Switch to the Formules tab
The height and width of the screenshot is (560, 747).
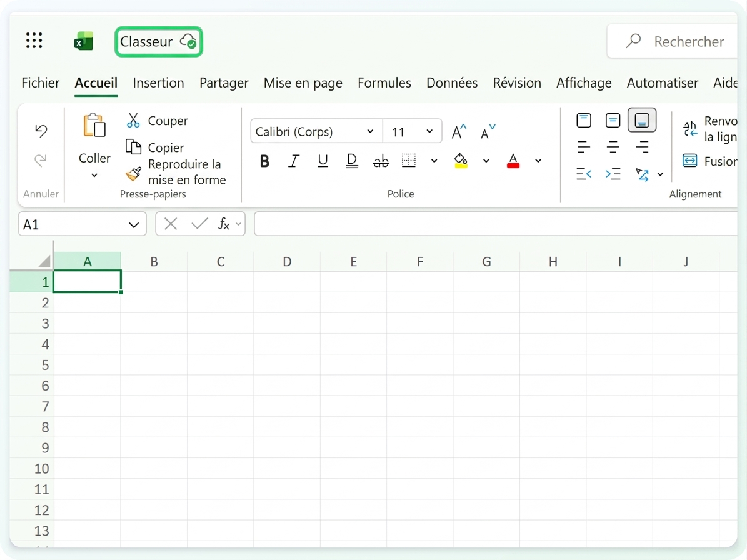(384, 83)
